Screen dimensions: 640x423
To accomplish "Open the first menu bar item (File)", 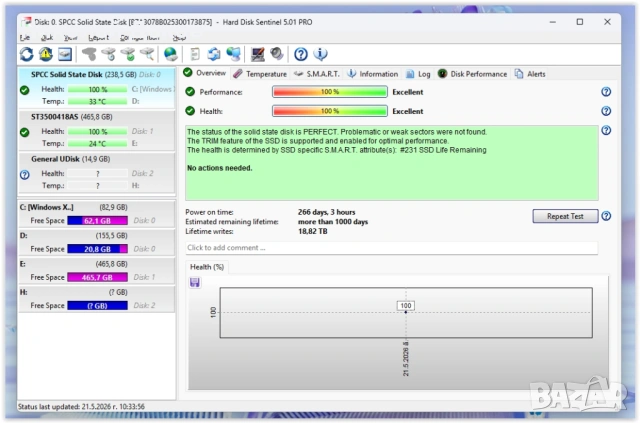I will [25, 38].
